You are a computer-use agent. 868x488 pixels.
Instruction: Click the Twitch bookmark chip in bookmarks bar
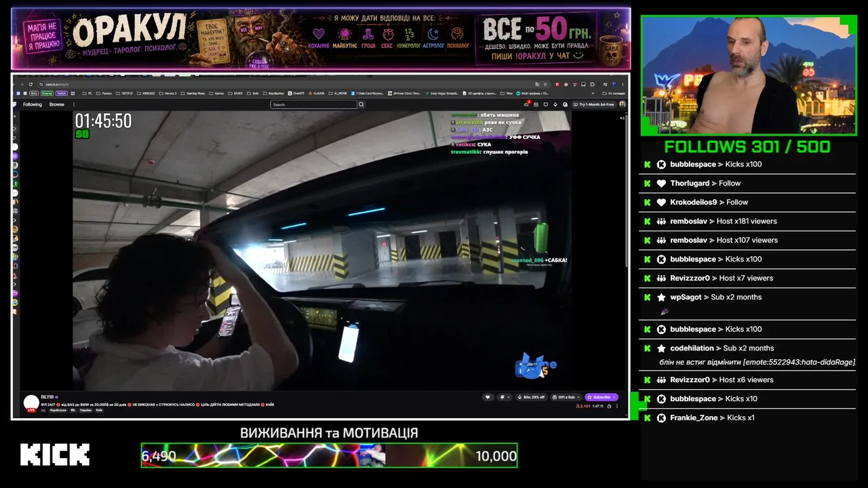tap(62, 93)
